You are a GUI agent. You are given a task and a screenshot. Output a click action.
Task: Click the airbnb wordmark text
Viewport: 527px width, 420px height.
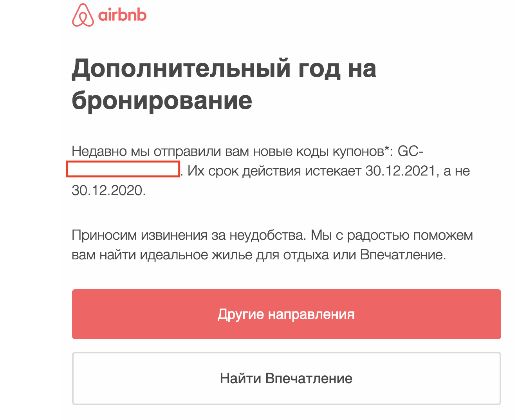pos(122,15)
